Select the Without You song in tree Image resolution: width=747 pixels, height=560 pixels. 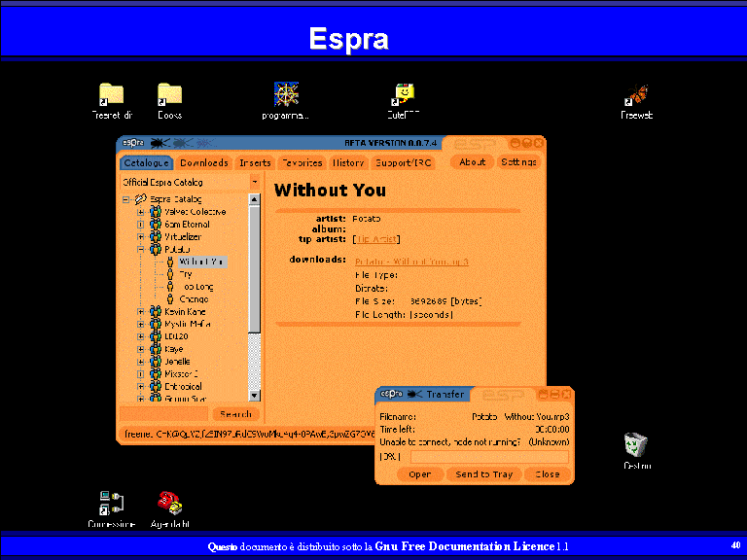pyautogui.click(x=202, y=262)
